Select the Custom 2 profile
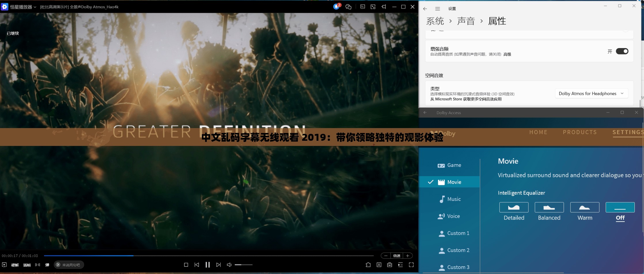This screenshot has width=644, height=274. pyautogui.click(x=449, y=250)
